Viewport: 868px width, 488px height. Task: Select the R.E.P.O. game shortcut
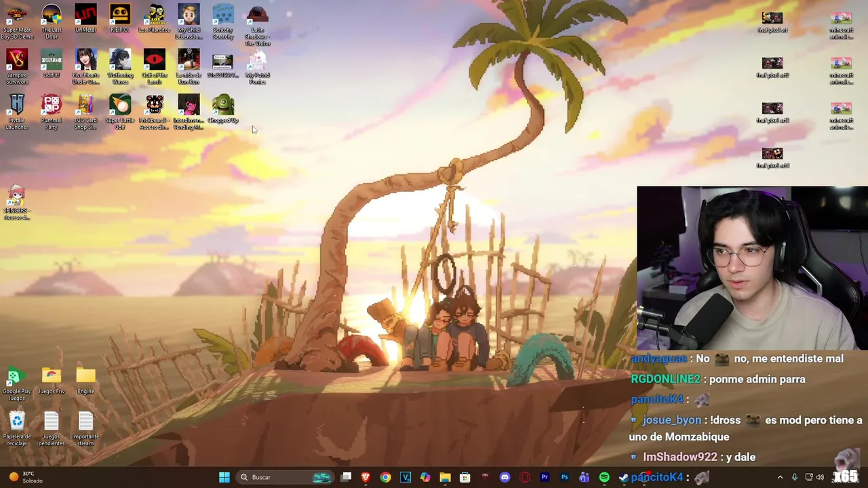[120, 19]
